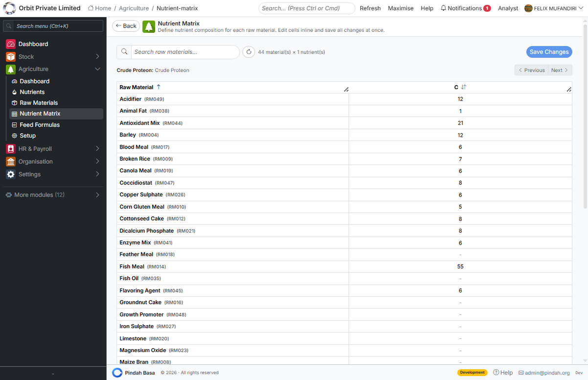Click the Back button
The image size is (588, 380).
(126, 26)
